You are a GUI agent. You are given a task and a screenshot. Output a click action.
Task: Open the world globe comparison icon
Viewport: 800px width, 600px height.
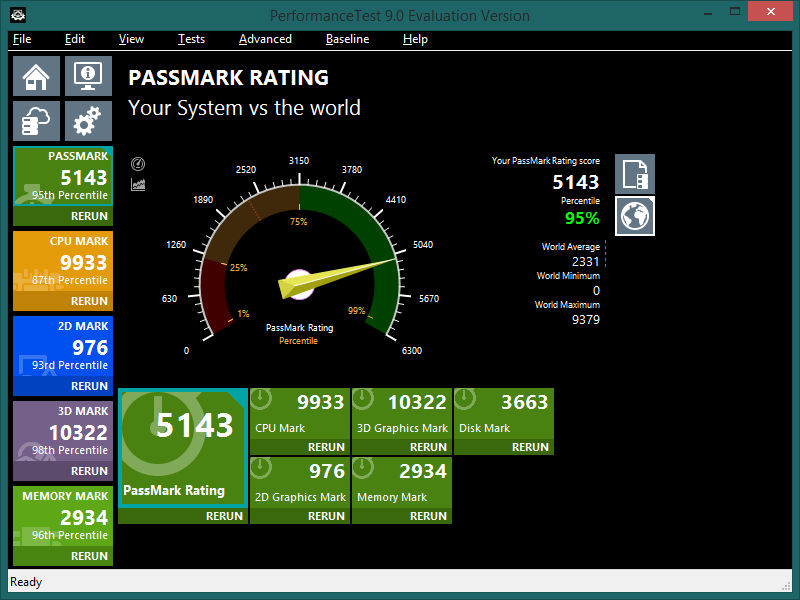[635, 216]
